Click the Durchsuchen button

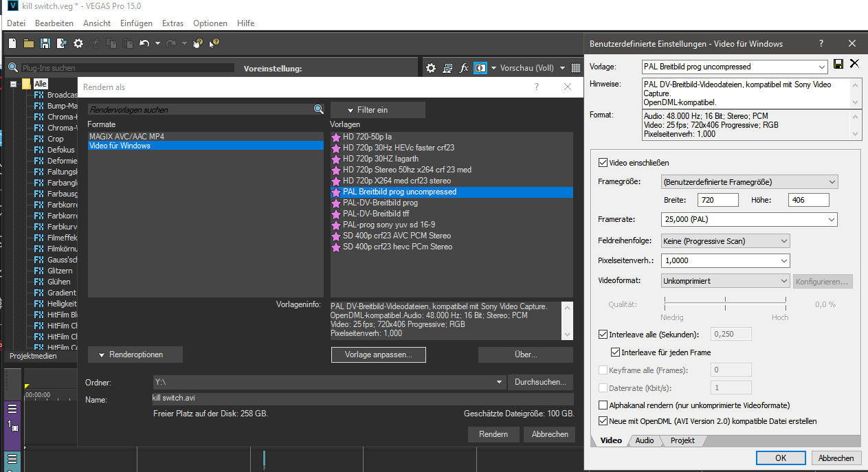point(540,382)
